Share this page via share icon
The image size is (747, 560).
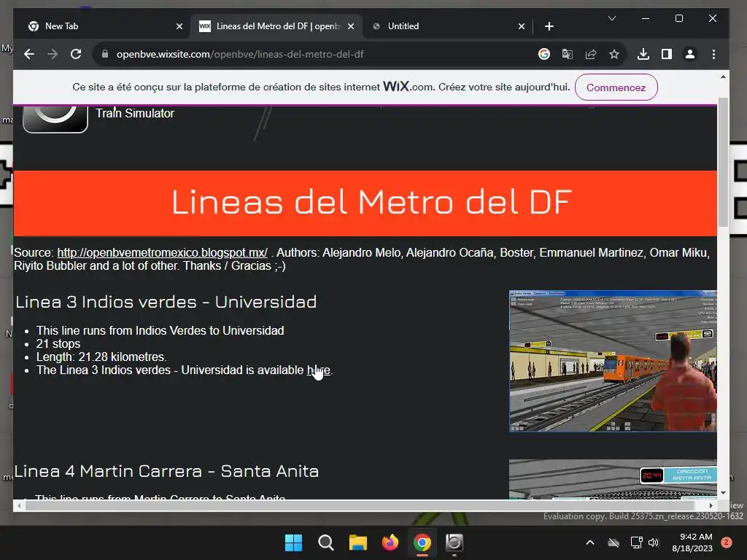pyautogui.click(x=591, y=54)
